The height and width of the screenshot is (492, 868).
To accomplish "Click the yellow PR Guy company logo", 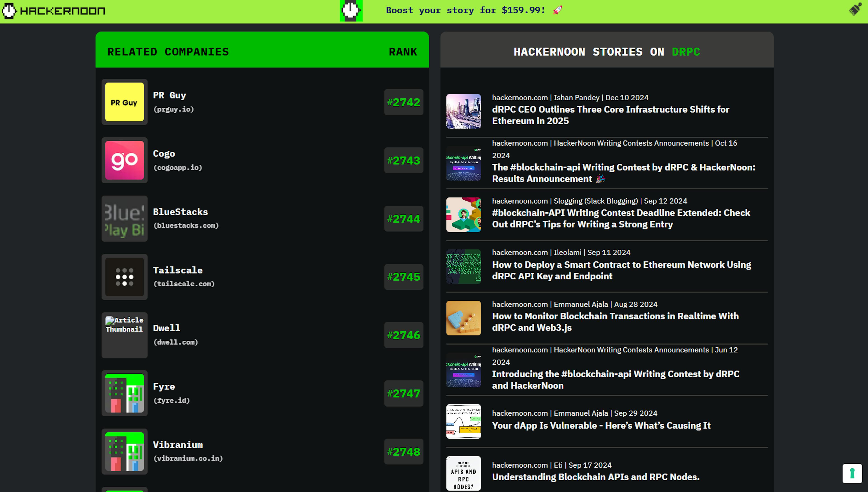I will click(x=124, y=102).
